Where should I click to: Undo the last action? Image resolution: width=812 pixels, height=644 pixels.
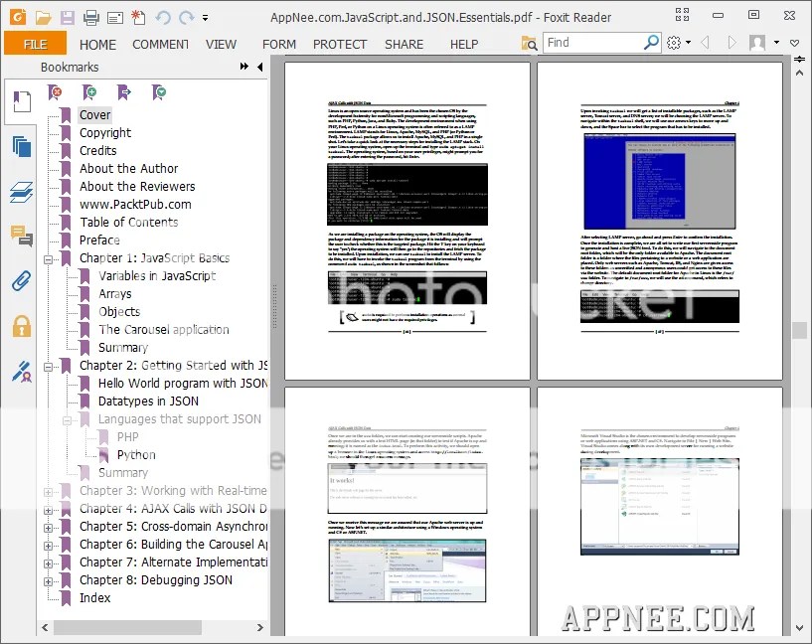tap(162, 17)
